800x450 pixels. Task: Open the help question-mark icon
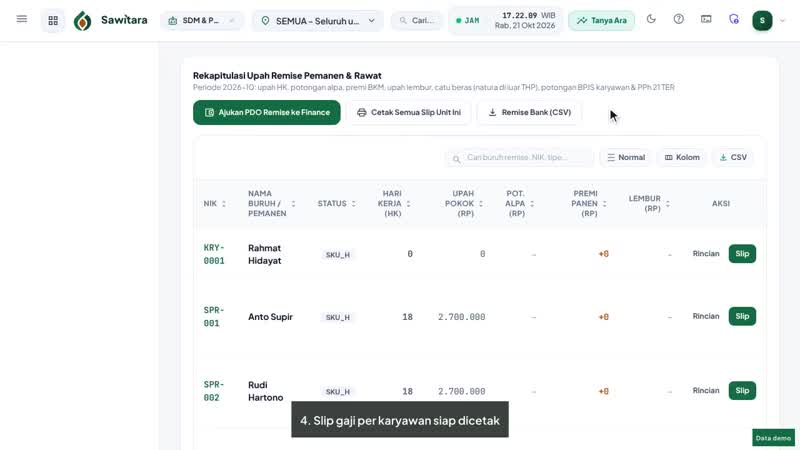point(679,19)
